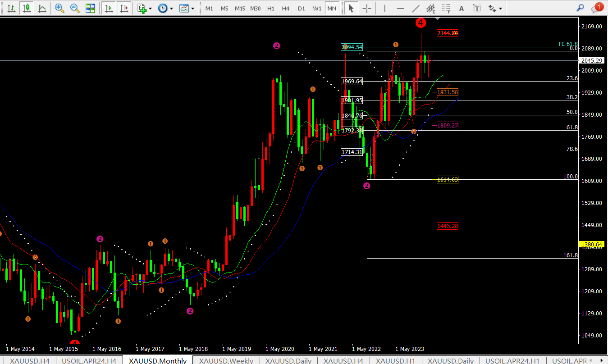Image resolution: width=608 pixels, height=364 pixels.
Task: Choose the Trendline drawing tool
Action: pos(416,8)
